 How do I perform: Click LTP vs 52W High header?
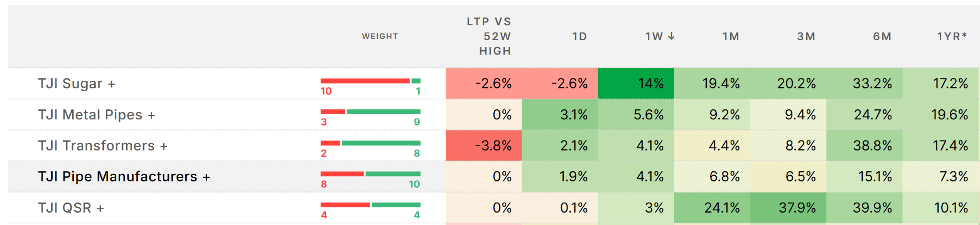point(489,36)
